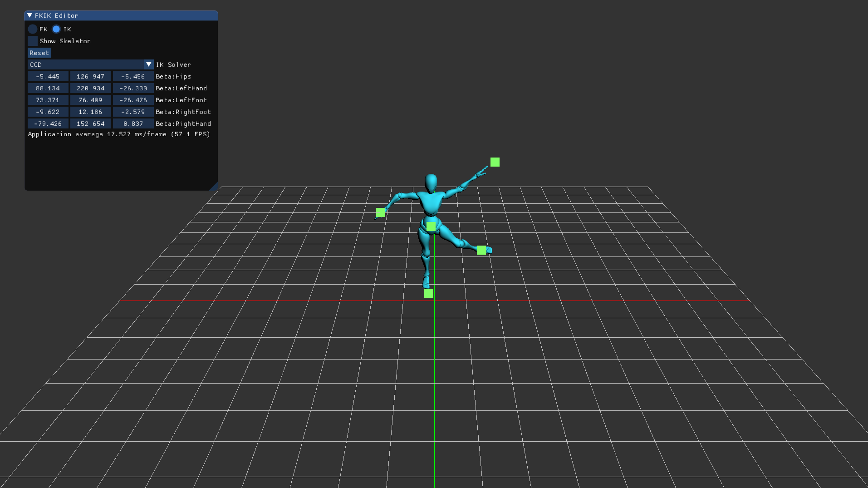Select the green hips IK target
The image size is (868, 488).
431,227
